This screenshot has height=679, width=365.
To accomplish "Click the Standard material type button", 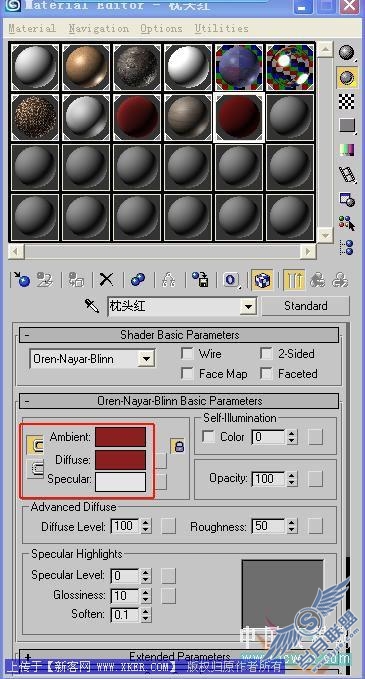I will pos(305,306).
